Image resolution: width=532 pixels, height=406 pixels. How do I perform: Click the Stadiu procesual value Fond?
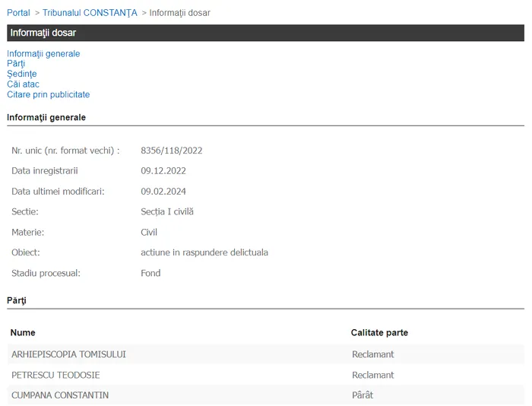click(150, 273)
